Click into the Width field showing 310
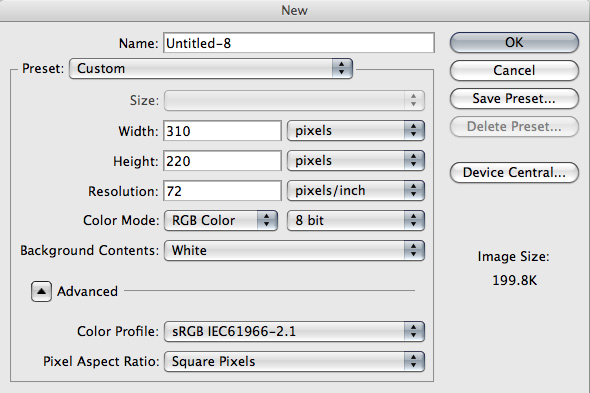The image size is (590, 393). click(222, 131)
